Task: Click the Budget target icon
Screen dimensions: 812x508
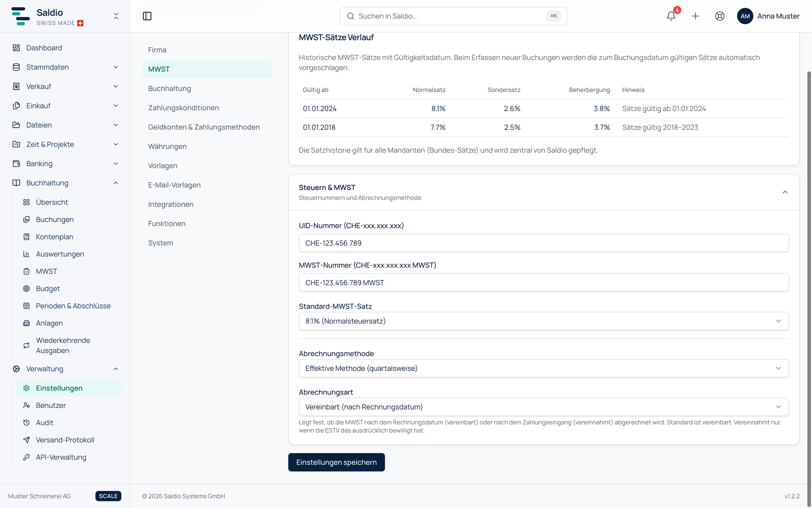Action: pyautogui.click(x=26, y=289)
